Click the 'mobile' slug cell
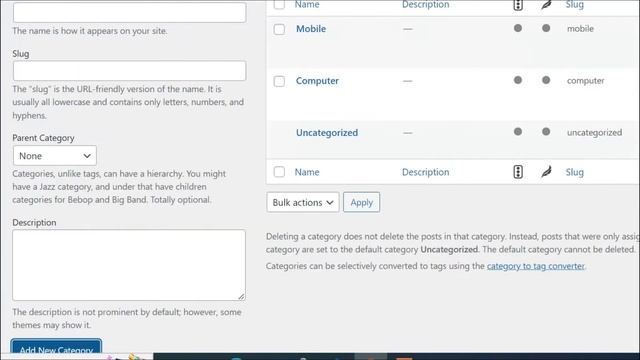 tap(580, 29)
